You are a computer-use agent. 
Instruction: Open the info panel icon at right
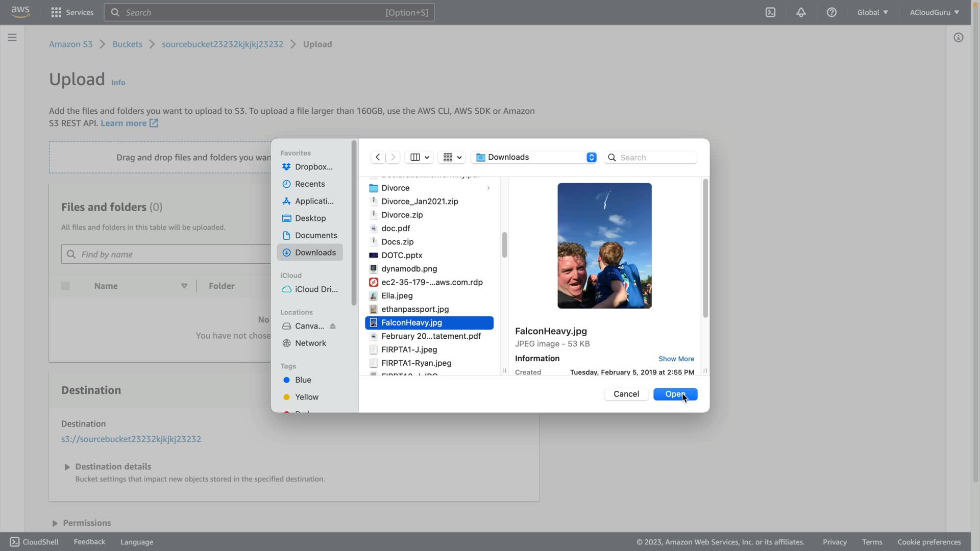pyautogui.click(x=958, y=37)
